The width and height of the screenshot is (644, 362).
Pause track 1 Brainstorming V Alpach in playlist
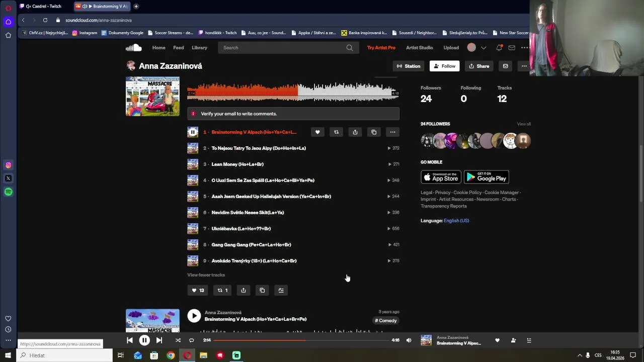[x=193, y=132]
